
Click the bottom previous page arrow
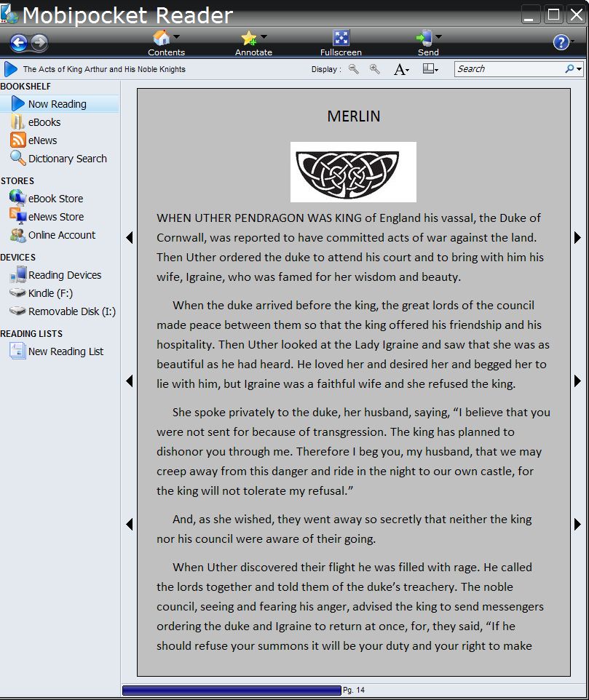130,524
